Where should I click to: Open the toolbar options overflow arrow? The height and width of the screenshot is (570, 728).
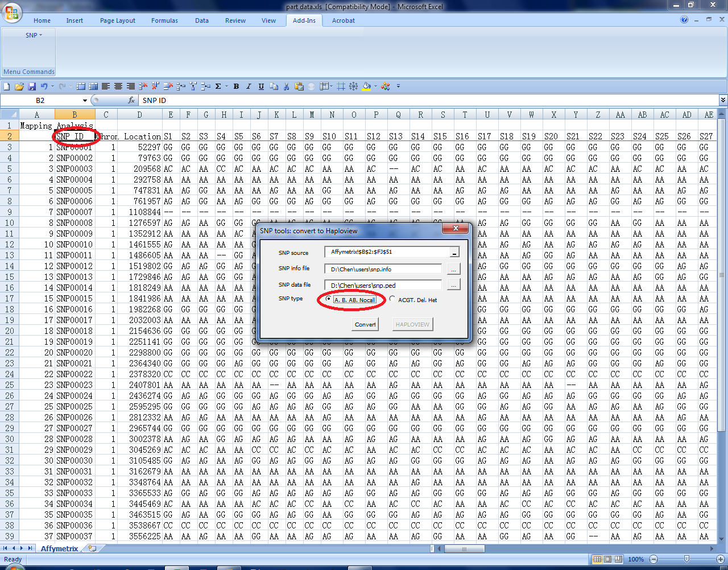click(x=398, y=86)
